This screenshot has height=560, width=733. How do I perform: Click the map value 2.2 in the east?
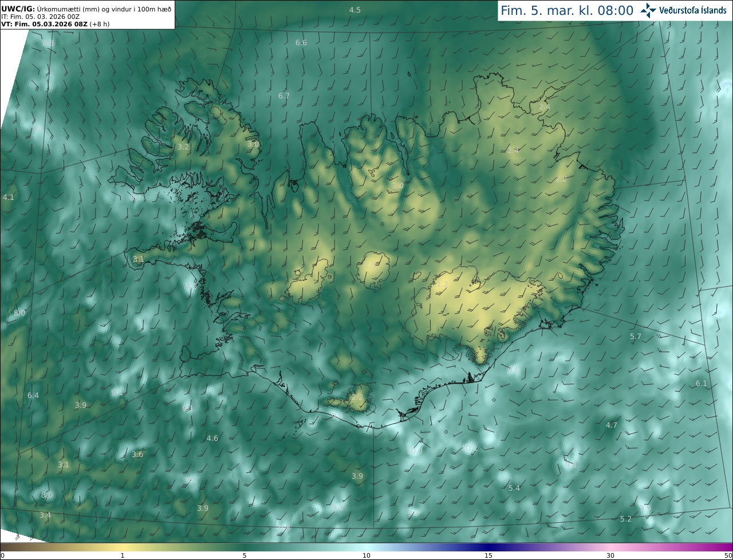(561, 179)
